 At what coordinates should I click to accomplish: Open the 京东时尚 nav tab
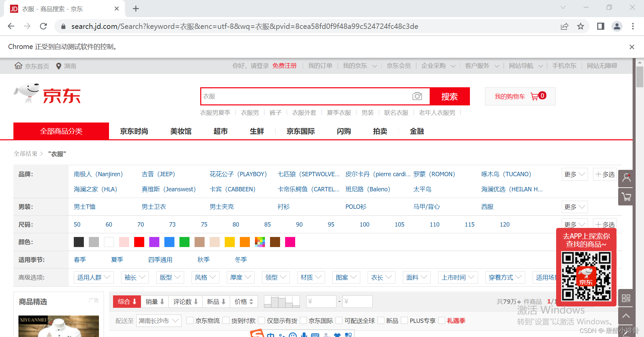pyautogui.click(x=134, y=131)
